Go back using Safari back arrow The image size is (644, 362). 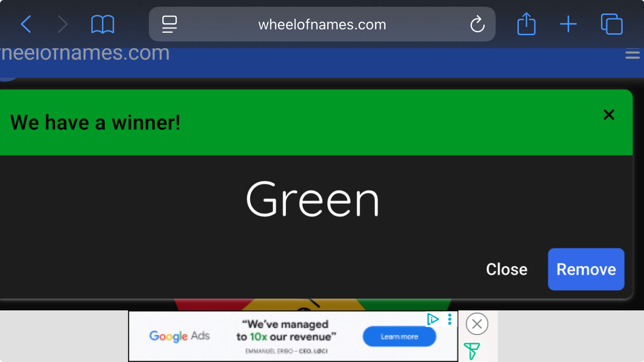(26, 24)
